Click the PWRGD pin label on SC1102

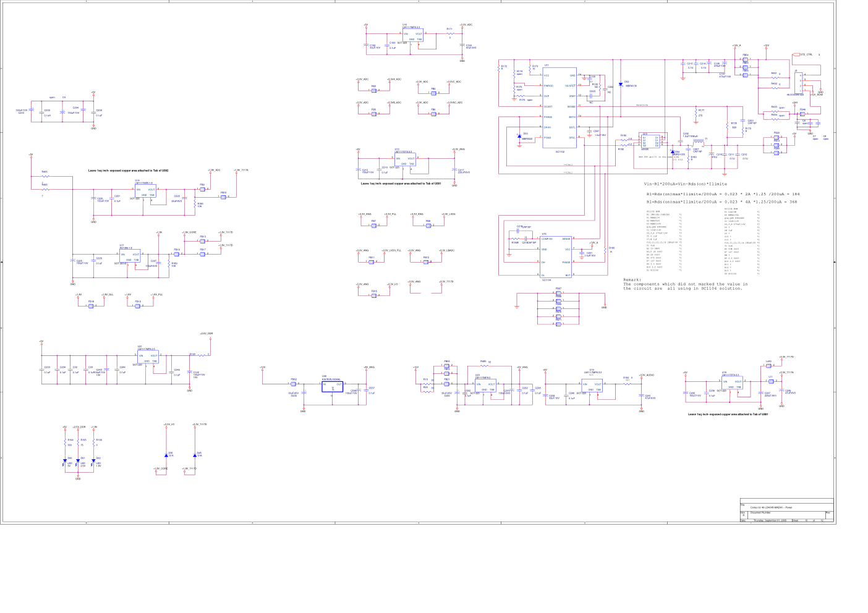(548, 86)
